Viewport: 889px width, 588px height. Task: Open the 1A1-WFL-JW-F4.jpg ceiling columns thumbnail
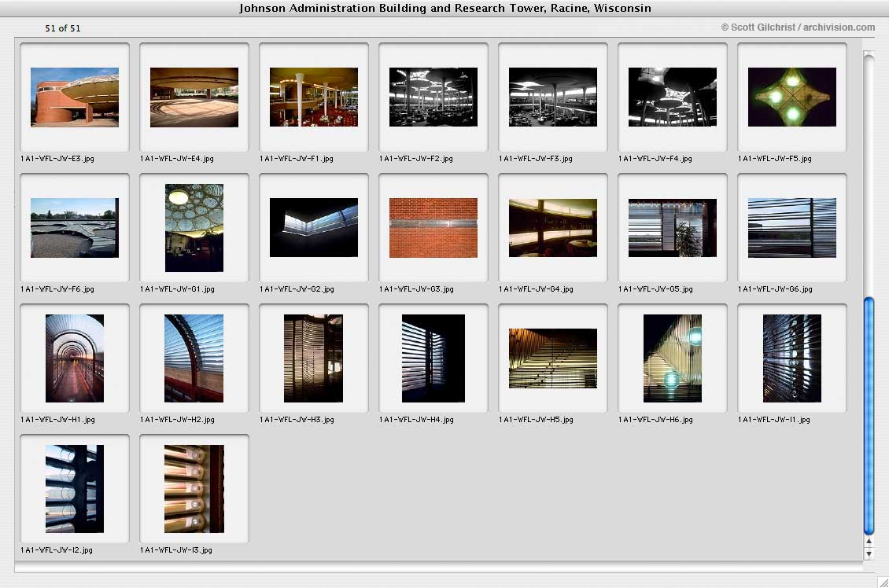coord(673,97)
